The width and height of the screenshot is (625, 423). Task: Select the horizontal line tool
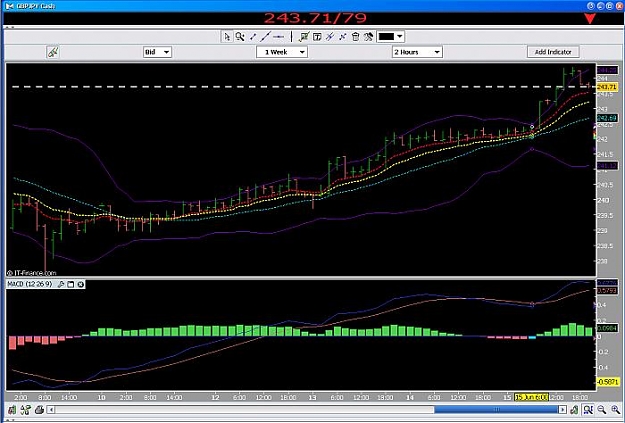pyautogui.click(x=279, y=37)
